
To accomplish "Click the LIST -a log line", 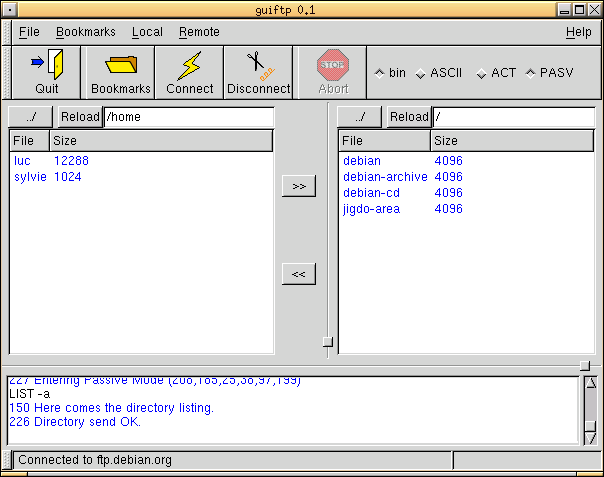I will [x=30, y=394].
